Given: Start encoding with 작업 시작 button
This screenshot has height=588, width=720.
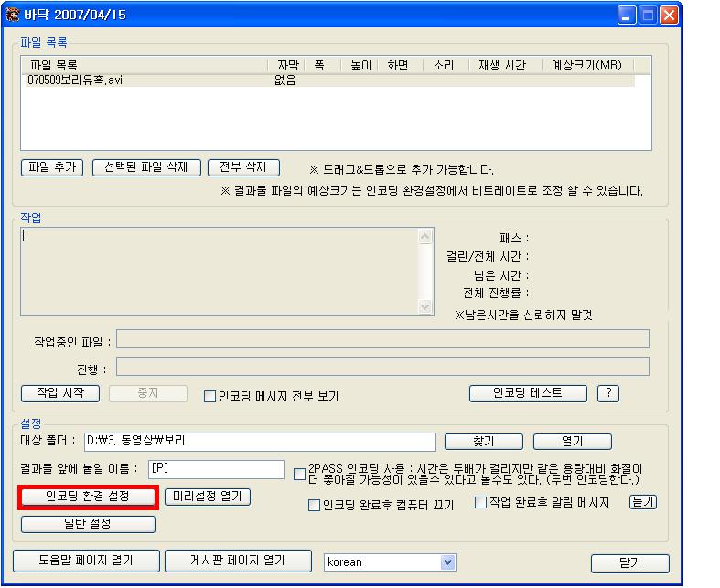Looking at the screenshot, I should click(60, 393).
